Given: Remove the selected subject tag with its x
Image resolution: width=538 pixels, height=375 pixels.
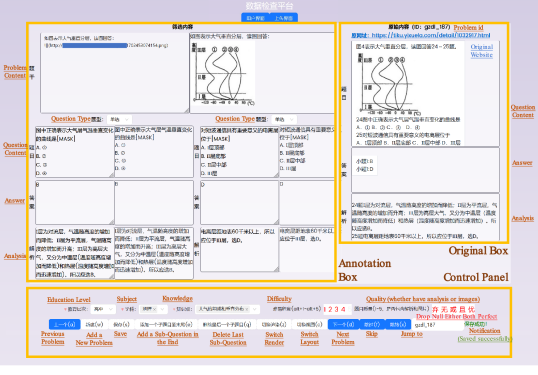Looking at the screenshot, I should pyautogui.click(x=154, y=309).
